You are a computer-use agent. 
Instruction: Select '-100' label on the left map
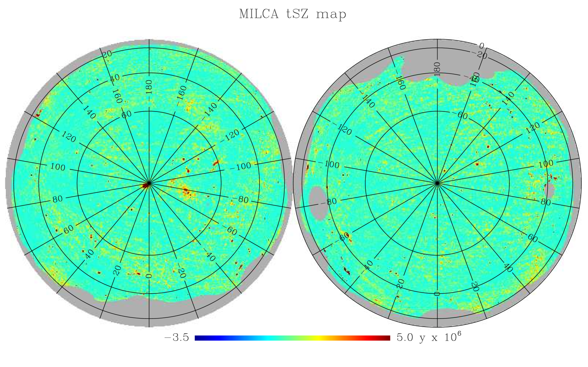(x=241, y=166)
